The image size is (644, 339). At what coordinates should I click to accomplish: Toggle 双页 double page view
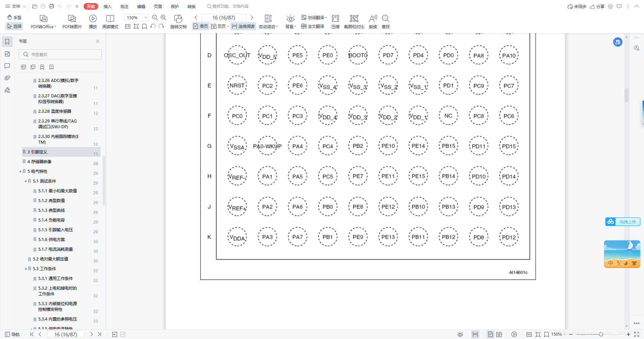tap(220, 26)
